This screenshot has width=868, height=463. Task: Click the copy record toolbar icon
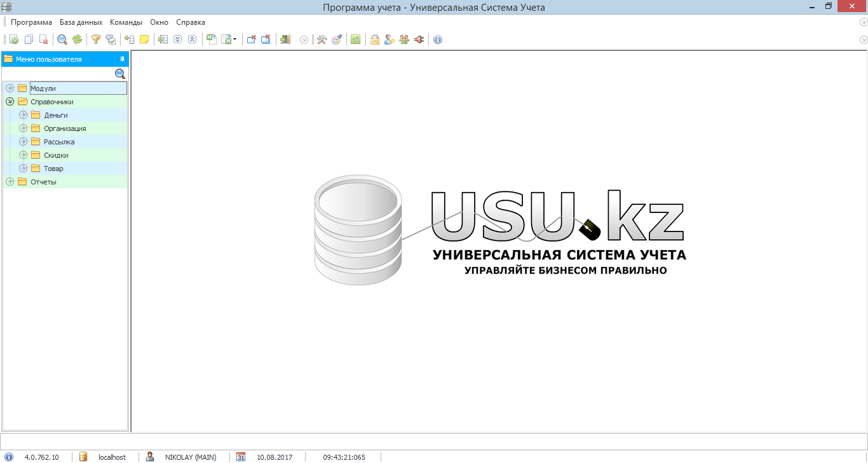click(x=29, y=39)
